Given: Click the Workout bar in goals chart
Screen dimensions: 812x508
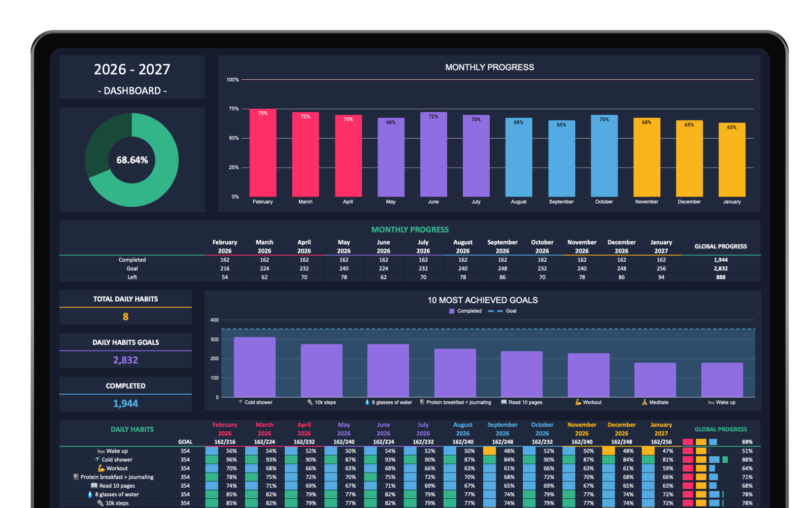Looking at the screenshot, I should [589, 375].
